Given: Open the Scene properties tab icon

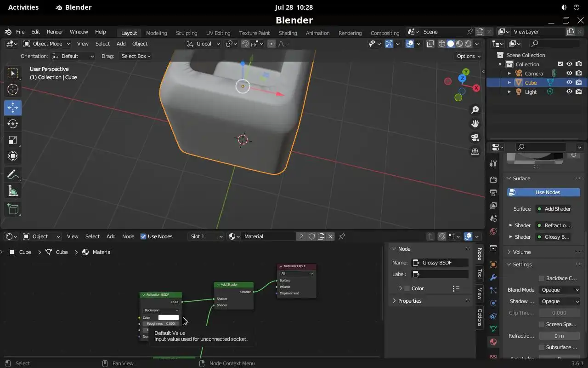Looking at the screenshot, I should pyautogui.click(x=493, y=218).
